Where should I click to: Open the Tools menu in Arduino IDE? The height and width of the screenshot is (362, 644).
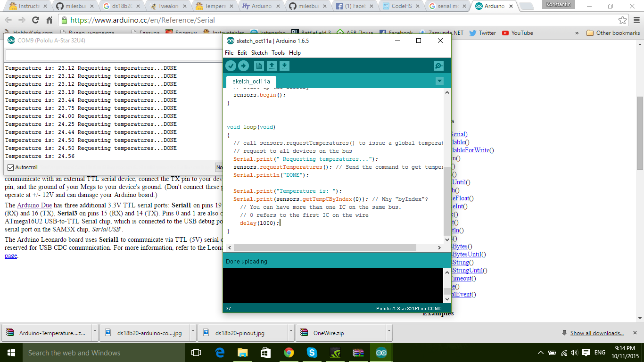(x=278, y=53)
